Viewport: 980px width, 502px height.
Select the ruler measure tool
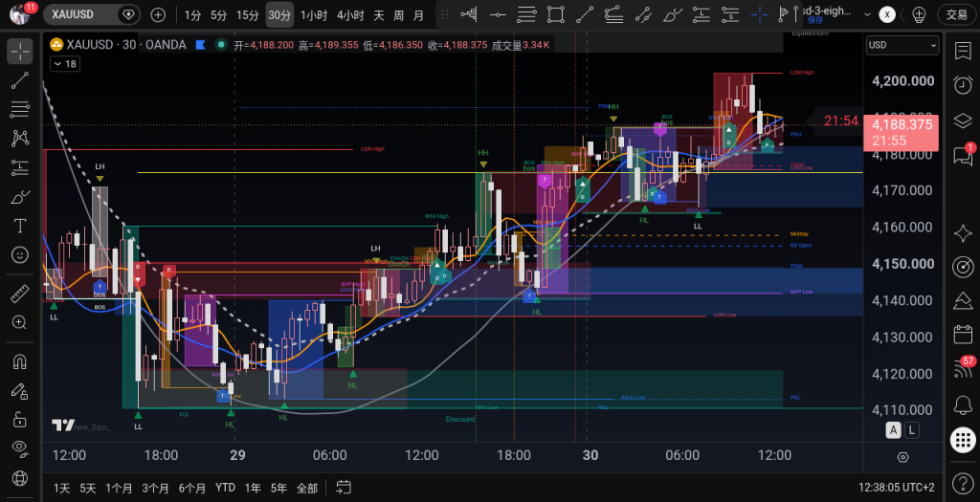point(20,294)
